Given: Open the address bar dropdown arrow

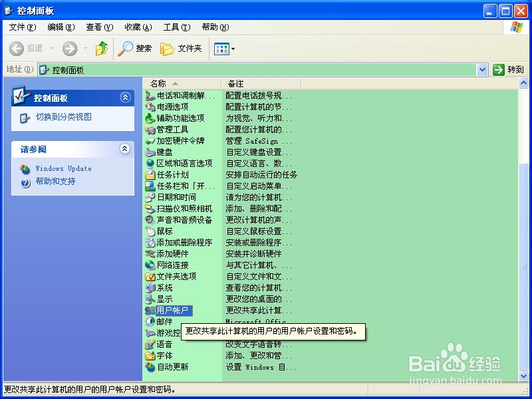Looking at the screenshot, I should click(483, 68).
